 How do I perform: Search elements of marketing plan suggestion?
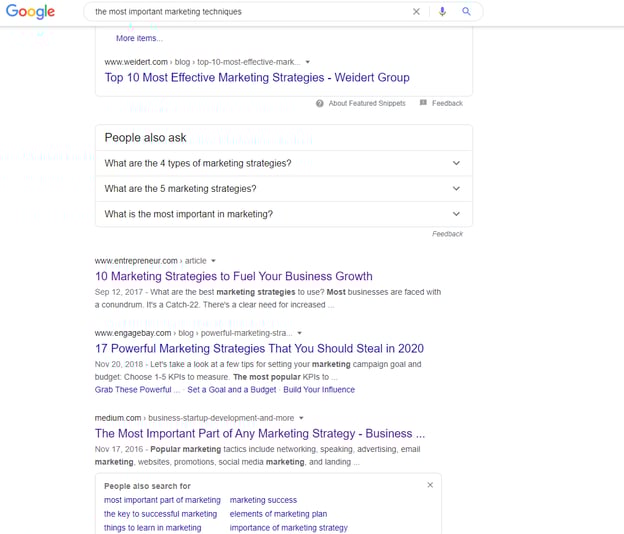point(278,514)
